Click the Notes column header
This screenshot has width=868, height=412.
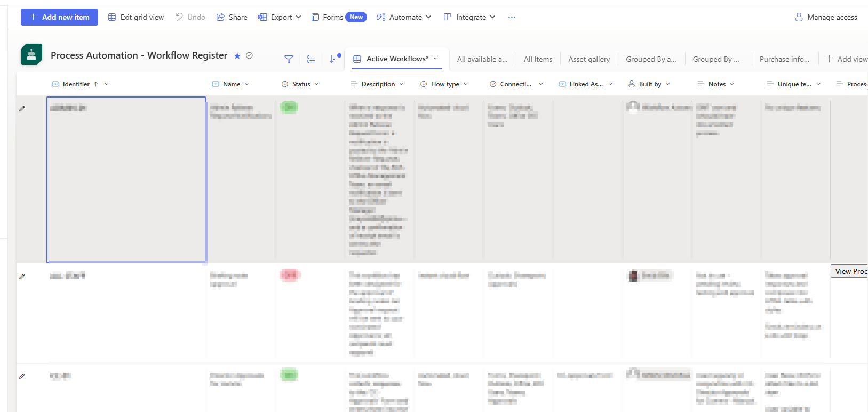716,84
